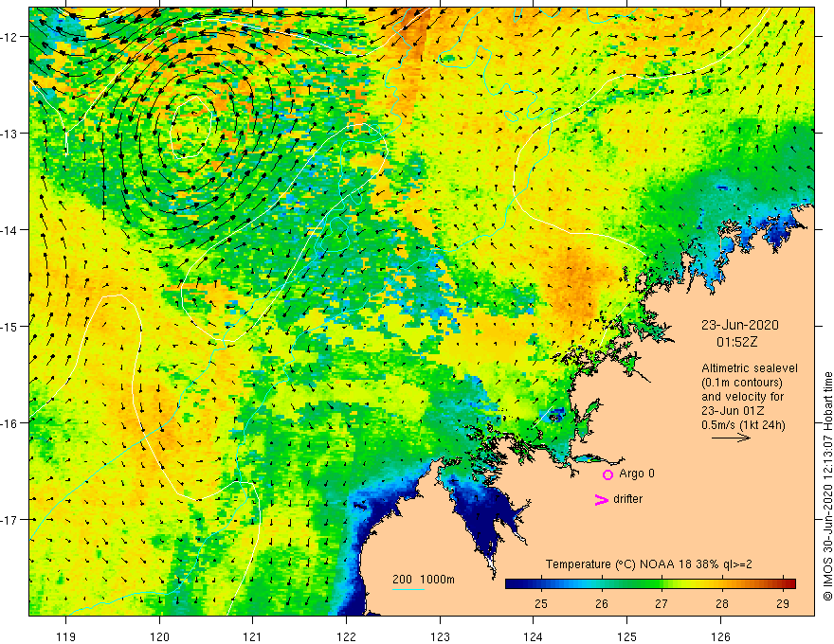This screenshot has width=834, height=644.
Task: Click latitude label '-14' on left axis
Action: tap(10, 230)
